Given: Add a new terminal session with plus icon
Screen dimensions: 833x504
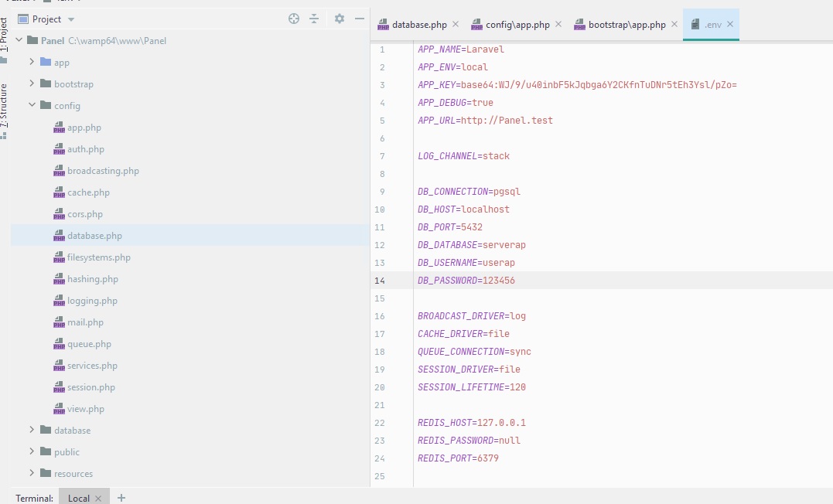Looking at the screenshot, I should [121, 498].
